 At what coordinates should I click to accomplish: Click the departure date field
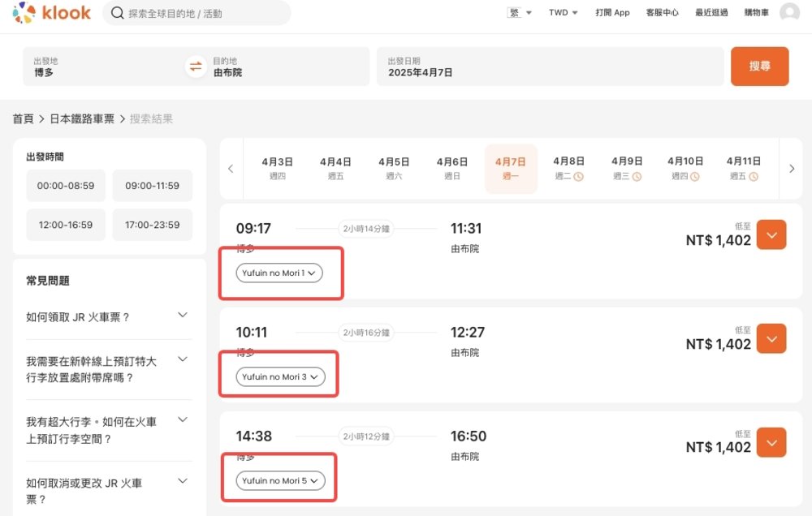coord(550,67)
